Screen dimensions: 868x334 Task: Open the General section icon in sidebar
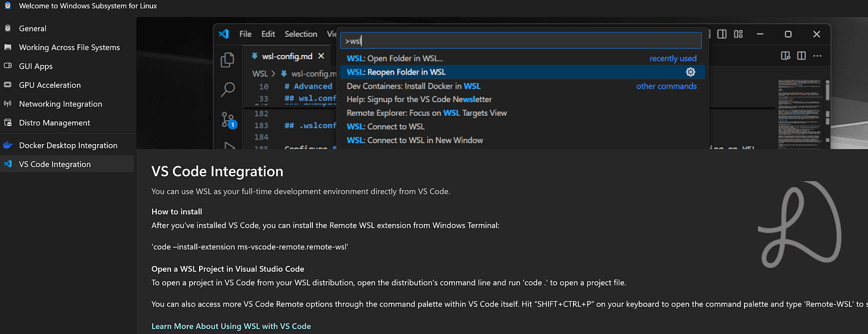coord(8,28)
